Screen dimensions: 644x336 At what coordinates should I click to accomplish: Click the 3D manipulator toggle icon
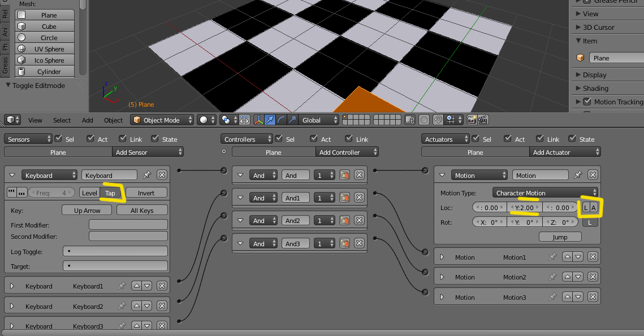point(258,120)
